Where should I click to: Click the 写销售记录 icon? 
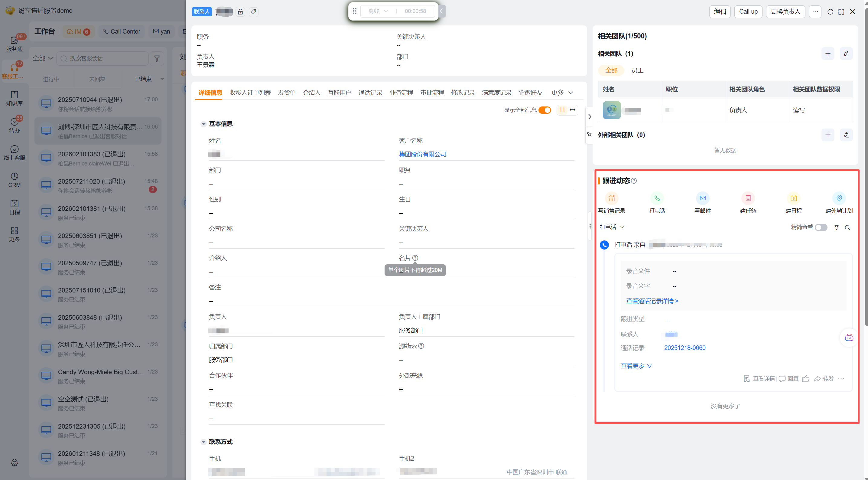611,198
